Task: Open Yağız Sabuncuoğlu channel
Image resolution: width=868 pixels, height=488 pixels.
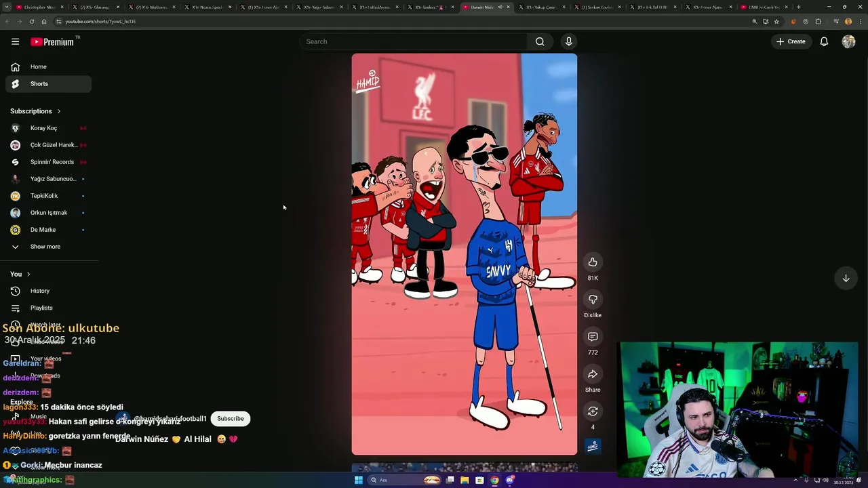Action: [48, 179]
